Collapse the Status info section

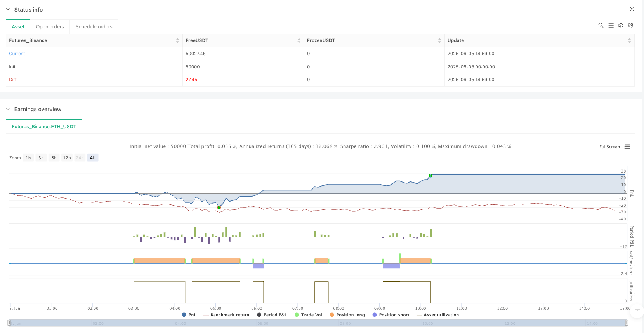[x=8, y=9]
